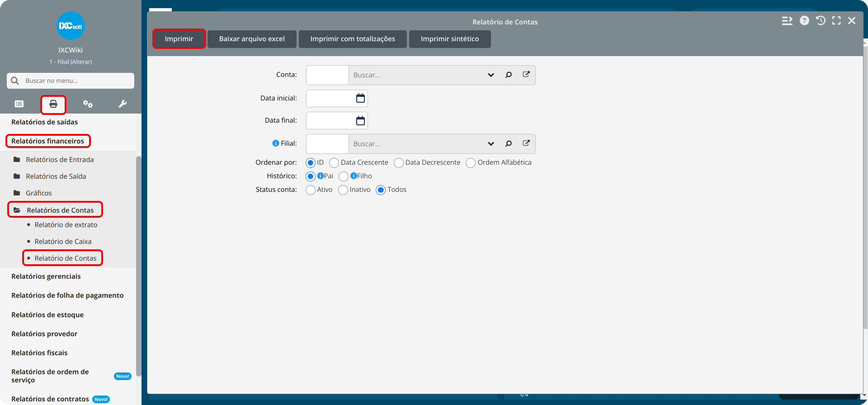Screen dimensions: 868x405
Task: Click the sidebar vertical scrollbar
Action: [x=138, y=266]
